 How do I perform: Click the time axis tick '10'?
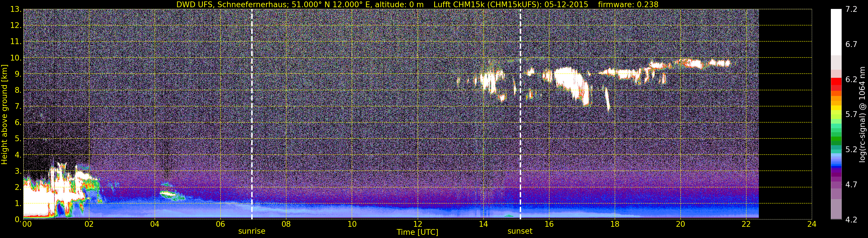tap(352, 224)
